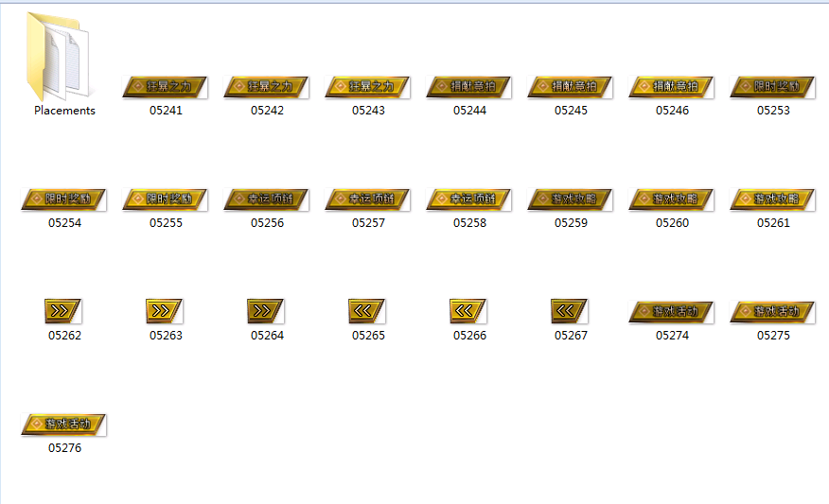Select thumbnail labeled 05254

point(64,200)
